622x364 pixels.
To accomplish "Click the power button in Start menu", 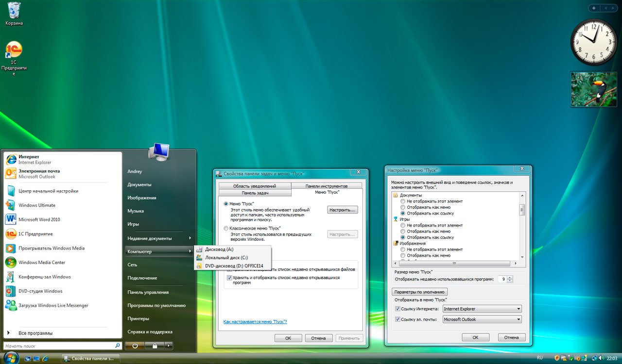I will click(x=134, y=346).
